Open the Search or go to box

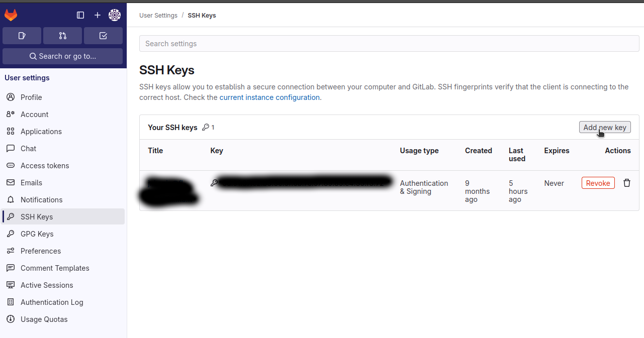(62, 56)
